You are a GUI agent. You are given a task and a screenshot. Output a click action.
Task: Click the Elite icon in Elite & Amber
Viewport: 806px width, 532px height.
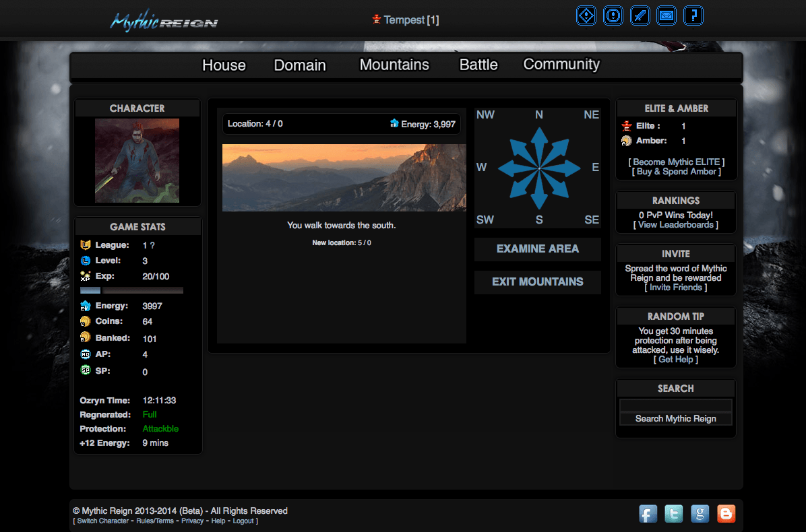click(x=627, y=126)
